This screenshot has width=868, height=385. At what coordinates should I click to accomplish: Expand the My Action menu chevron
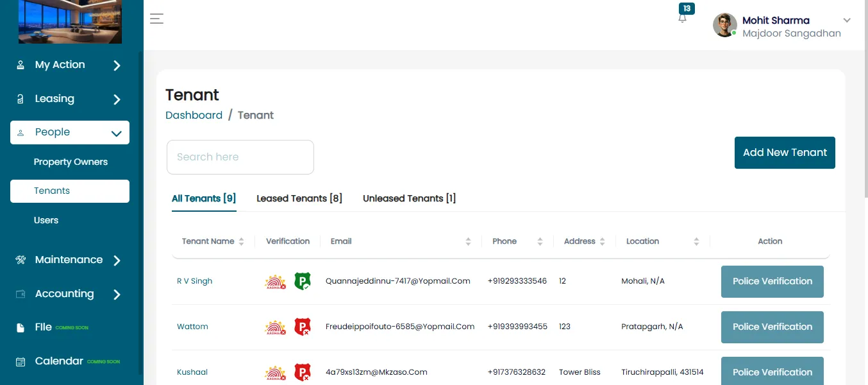[117, 65]
